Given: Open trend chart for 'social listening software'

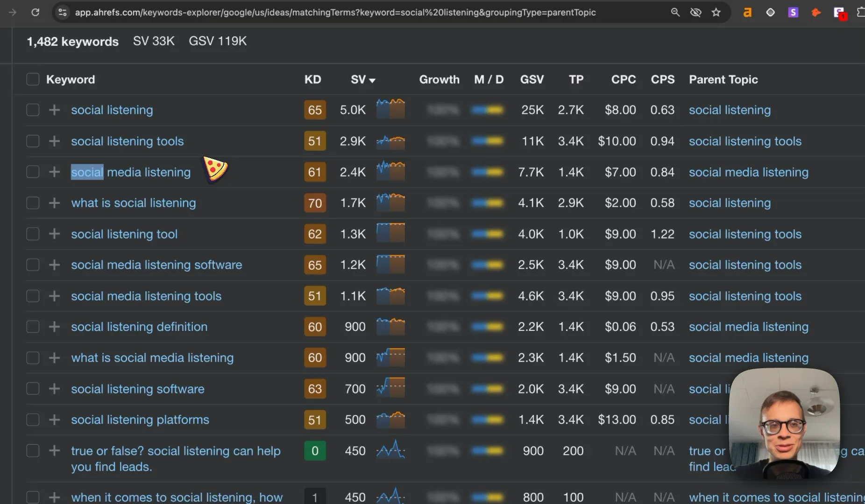Looking at the screenshot, I should pyautogui.click(x=390, y=387).
